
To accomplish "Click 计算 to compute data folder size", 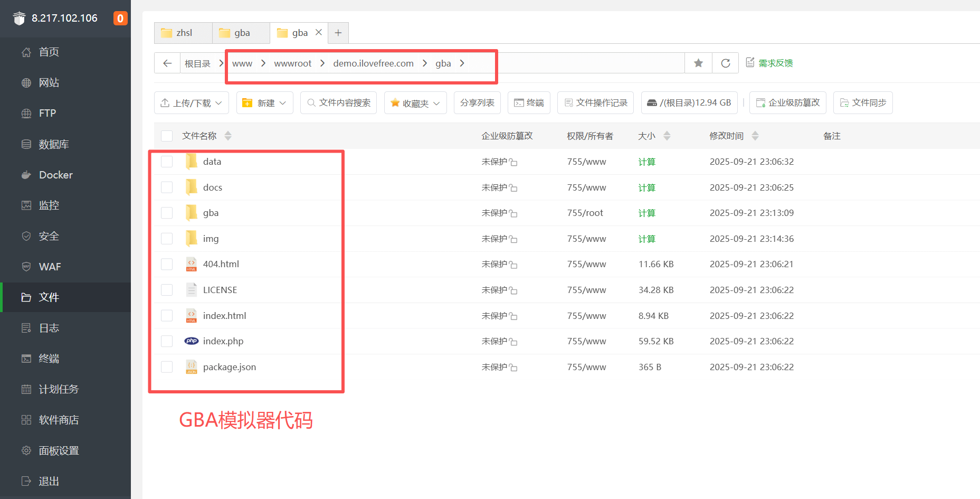I will pyautogui.click(x=647, y=162).
